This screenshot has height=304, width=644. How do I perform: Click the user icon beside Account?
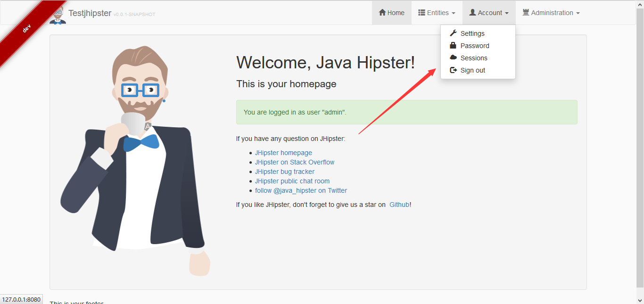[x=472, y=13]
